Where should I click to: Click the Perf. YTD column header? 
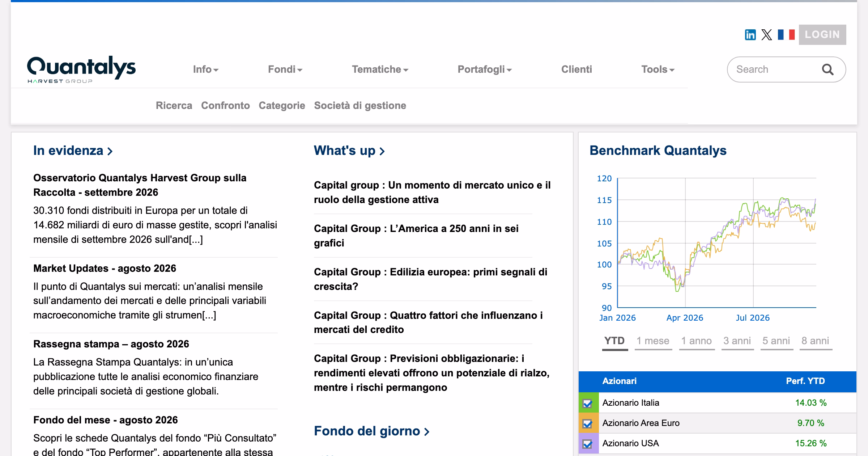[805, 381]
